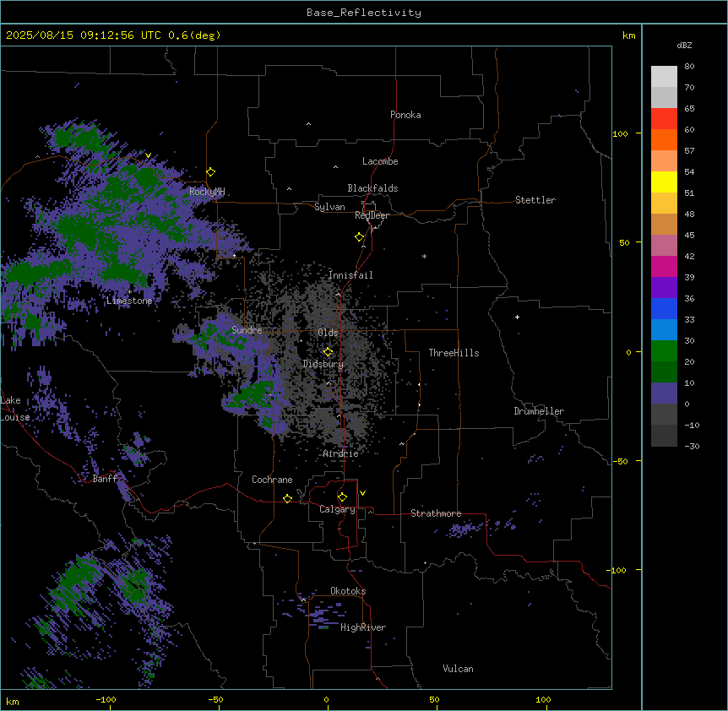Pick the slate purple 0-10 dBZ swatch
728x711 pixels.
click(x=664, y=393)
